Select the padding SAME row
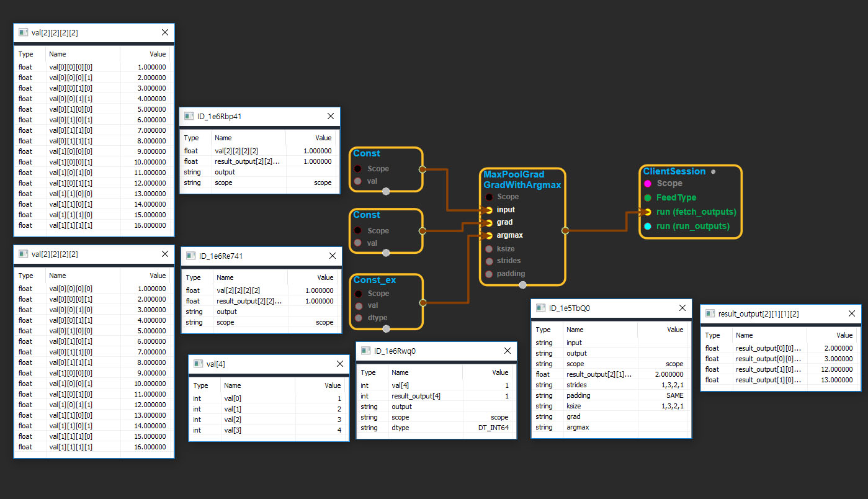 pos(611,395)
